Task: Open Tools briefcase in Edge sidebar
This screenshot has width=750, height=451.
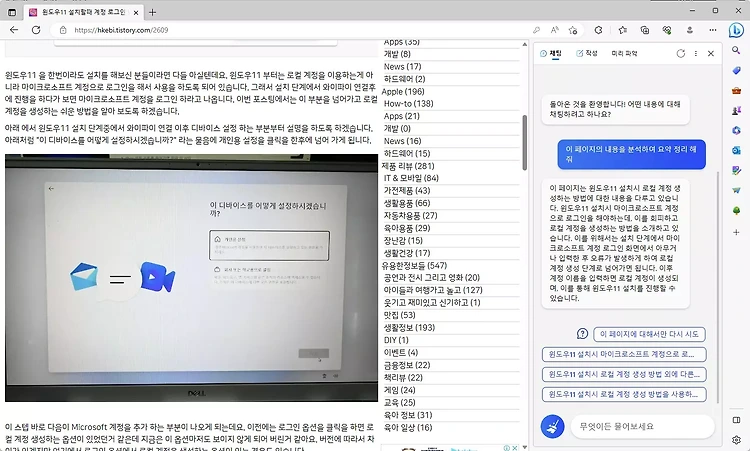Action: pyautogui.click(x=736, y=90)
